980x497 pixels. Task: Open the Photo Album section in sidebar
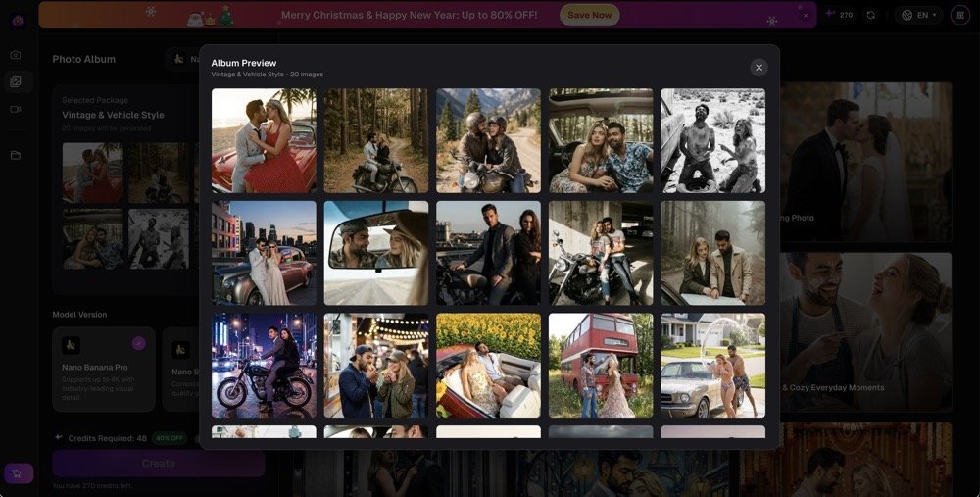pyautogui.click(x=16, y=82)
